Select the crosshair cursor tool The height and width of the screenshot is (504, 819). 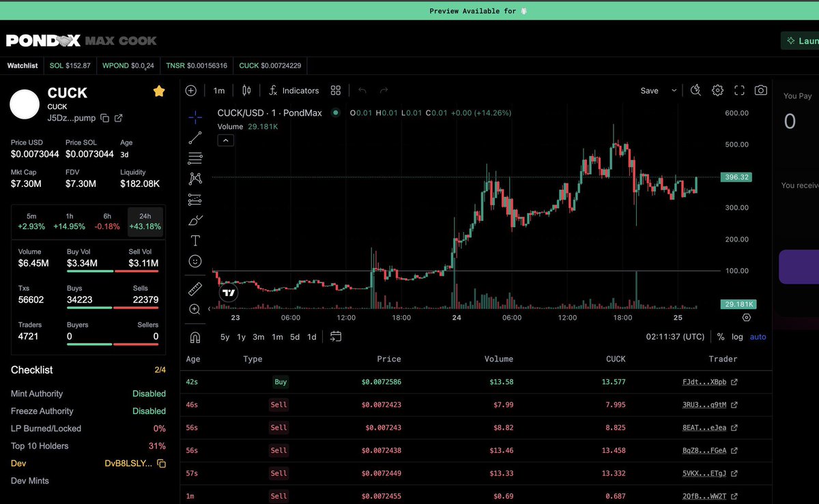pyautogui.click(x=195, y=117)
